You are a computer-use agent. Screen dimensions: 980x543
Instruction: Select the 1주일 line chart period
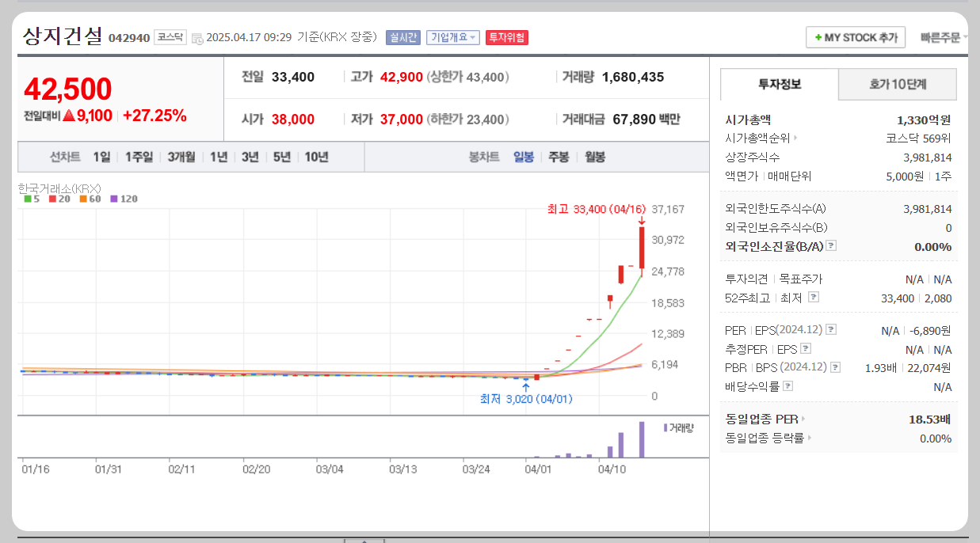point(139,157)
